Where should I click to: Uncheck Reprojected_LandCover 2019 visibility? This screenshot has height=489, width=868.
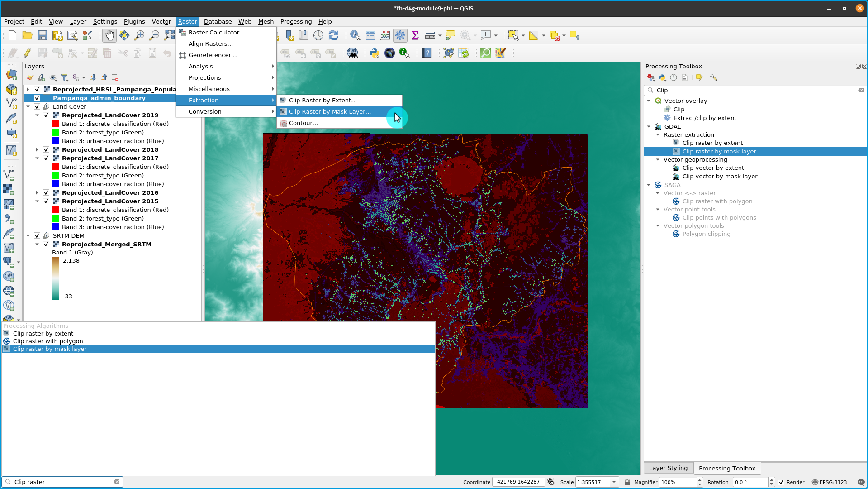tap(46, 115)
